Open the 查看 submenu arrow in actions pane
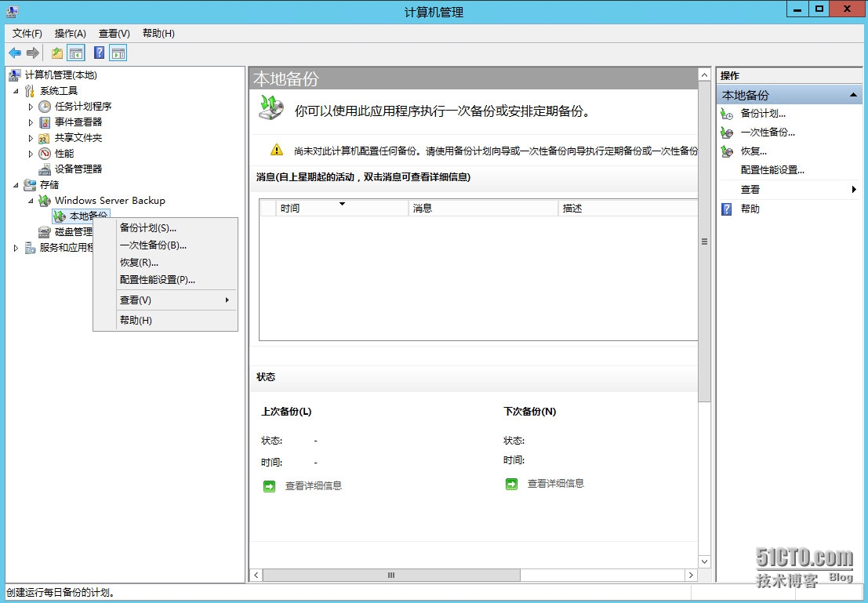Screen dimensions: 868x603 [854, 190]
